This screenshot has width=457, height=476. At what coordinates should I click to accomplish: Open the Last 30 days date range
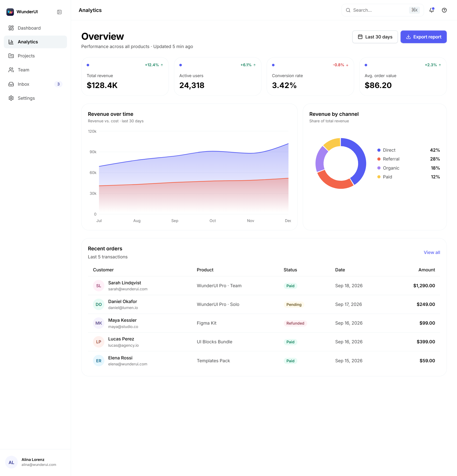[x=375, y=37]
